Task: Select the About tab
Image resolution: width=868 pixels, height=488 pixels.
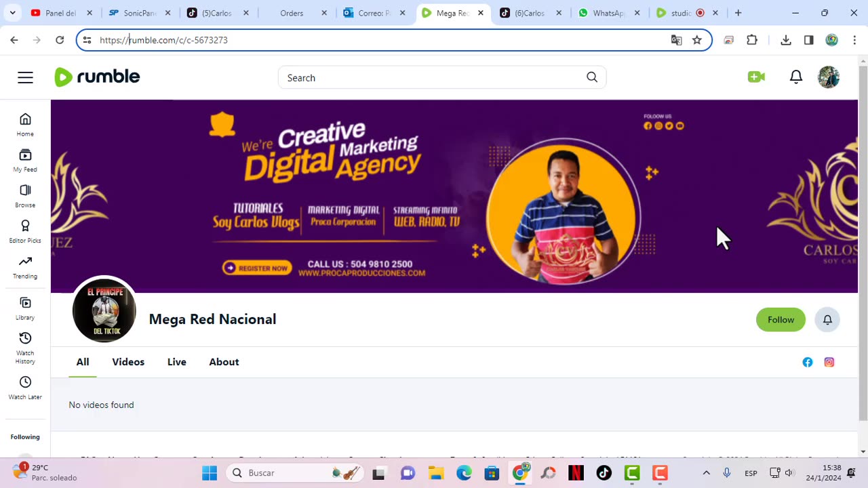Action: coord(224,362)
